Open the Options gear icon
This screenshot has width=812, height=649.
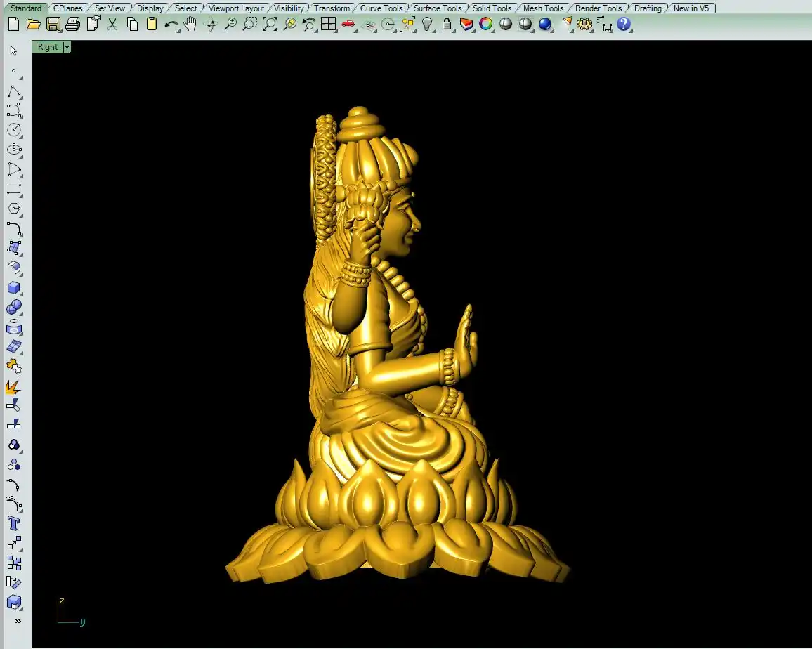pos(584,25)
